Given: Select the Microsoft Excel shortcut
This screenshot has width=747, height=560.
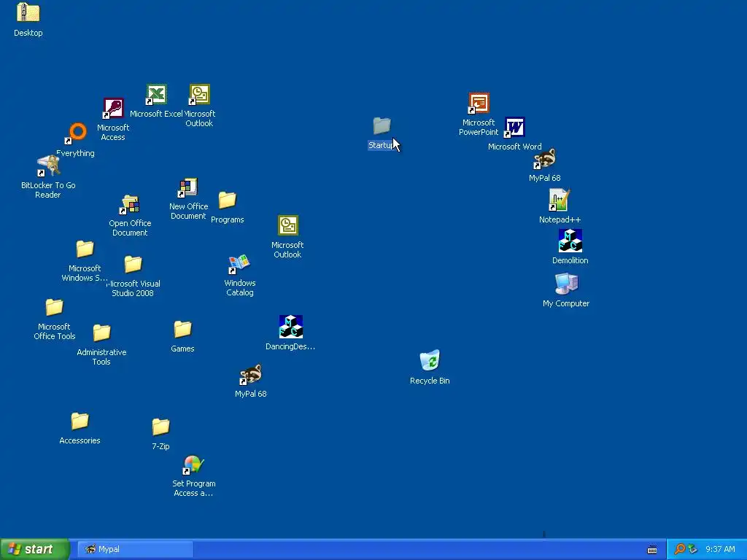Looking at the screenshot, I should tap(156, 95).
